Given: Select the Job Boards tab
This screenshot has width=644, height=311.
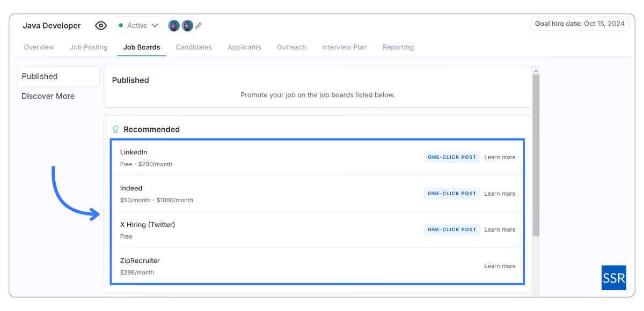Looking at the screenshot, I should point(142,47).
